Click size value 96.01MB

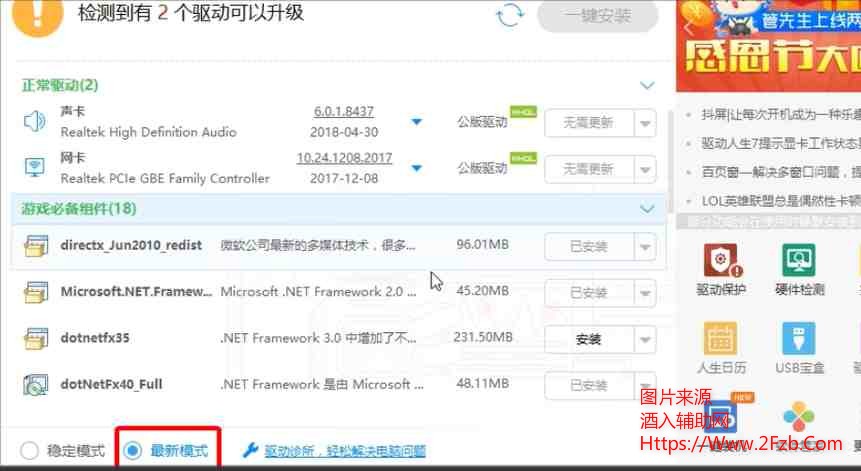click(482, 244)
